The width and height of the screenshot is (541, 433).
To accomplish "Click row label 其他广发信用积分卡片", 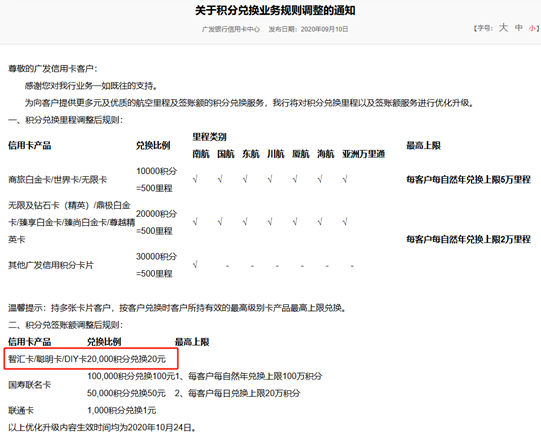I will [x=51, y=265].
